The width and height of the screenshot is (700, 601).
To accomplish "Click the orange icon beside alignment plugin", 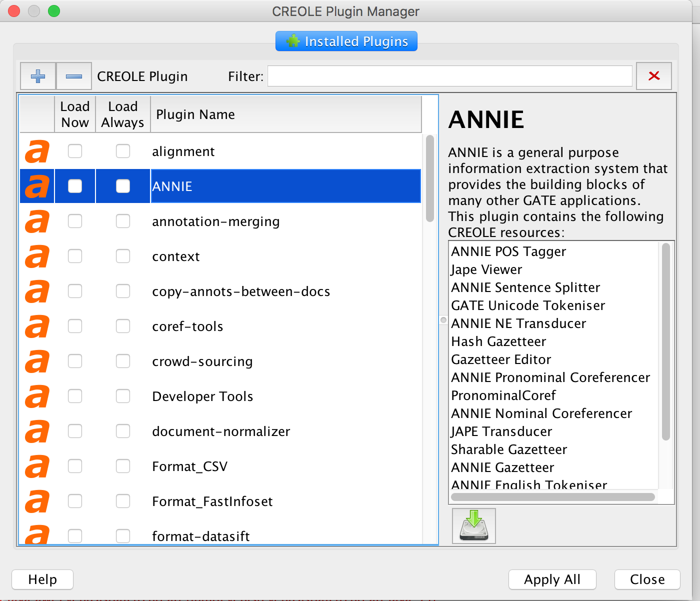I will [37, 151].
